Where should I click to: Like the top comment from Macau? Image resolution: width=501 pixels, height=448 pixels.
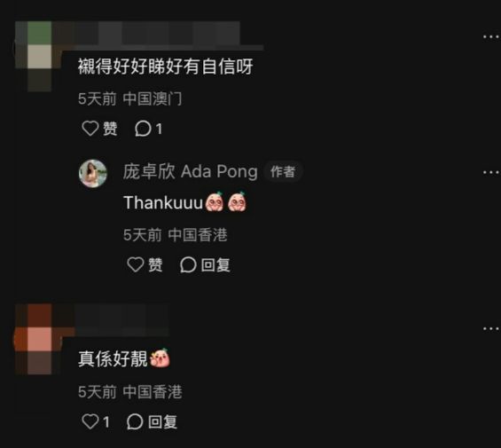pos(99,129)
